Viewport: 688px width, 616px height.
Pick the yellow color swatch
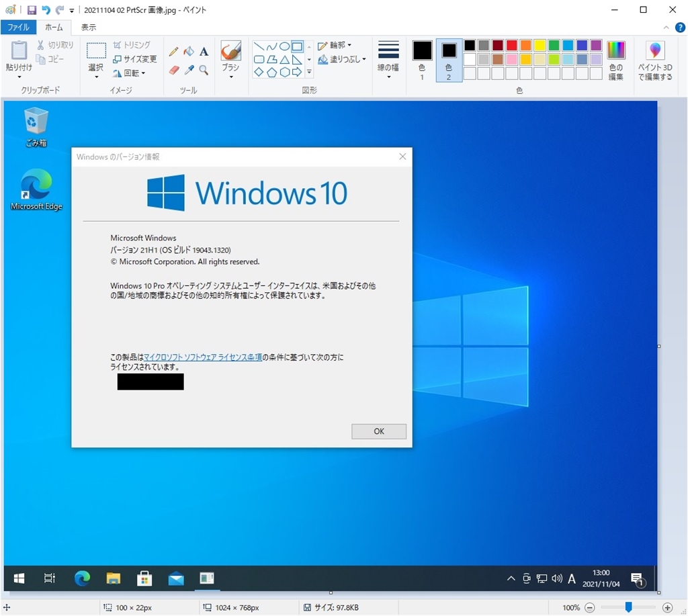[x=540, y=45]
